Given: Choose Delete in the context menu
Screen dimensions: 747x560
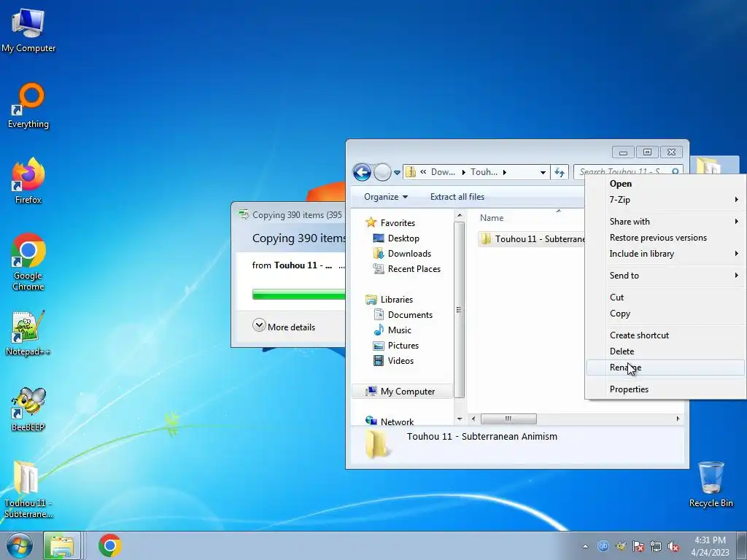Looking at the screenshot, I should pos(666,351).
